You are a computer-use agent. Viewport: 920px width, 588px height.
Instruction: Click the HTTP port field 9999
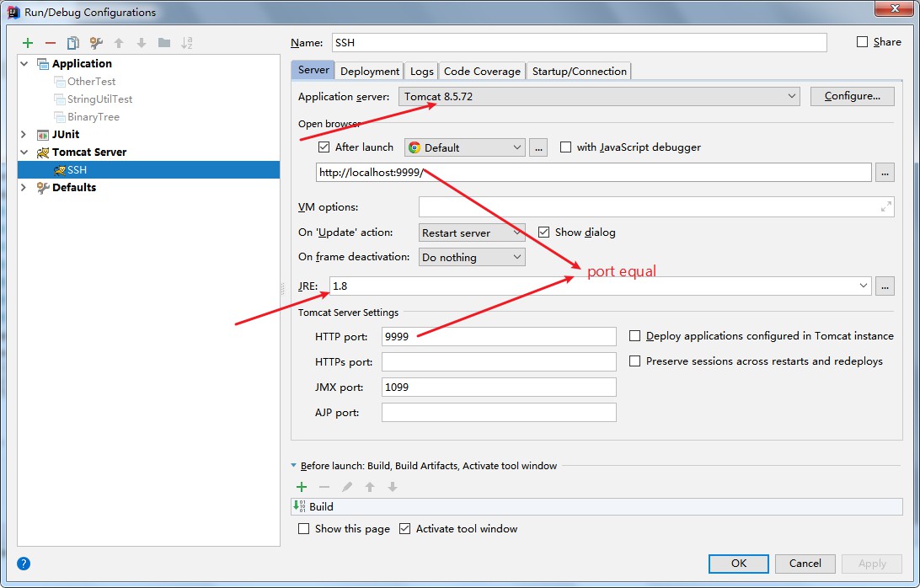[x=499, y=337]
